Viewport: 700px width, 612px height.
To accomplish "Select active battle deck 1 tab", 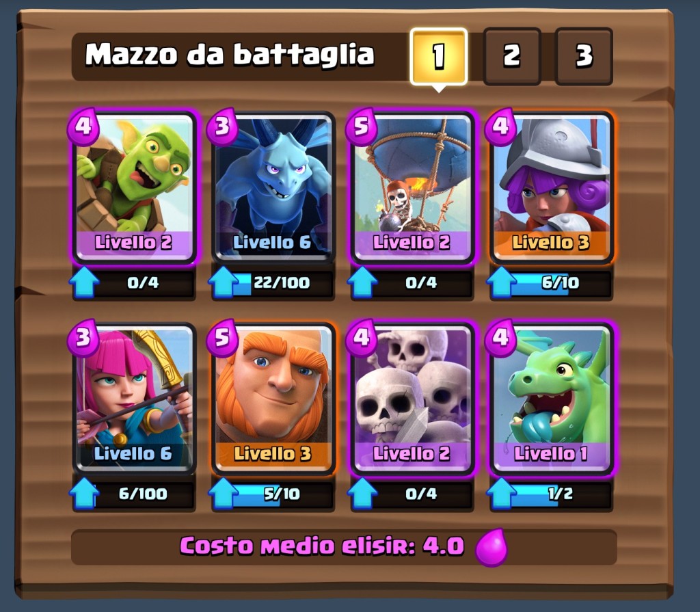I will pos(439,56).
